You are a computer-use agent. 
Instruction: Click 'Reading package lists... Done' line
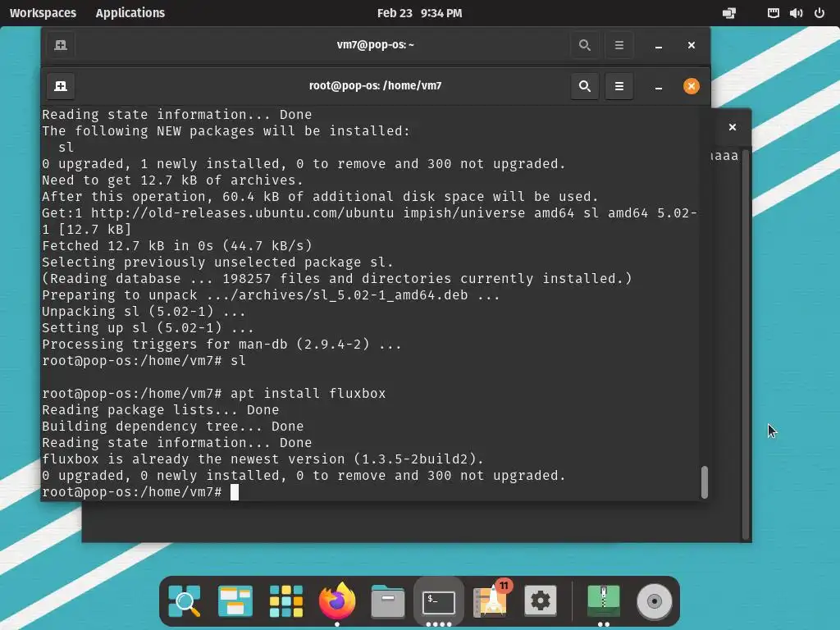[x=160, y=410]
